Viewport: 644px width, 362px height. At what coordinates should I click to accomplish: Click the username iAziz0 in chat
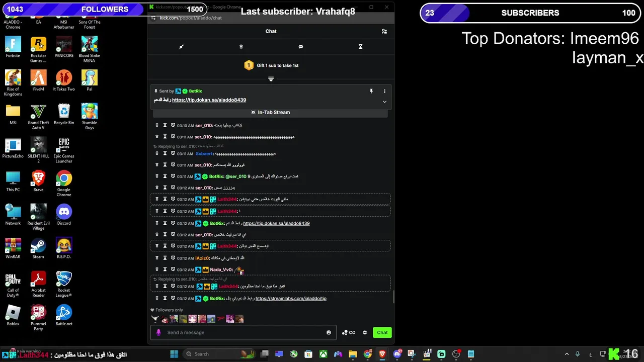[201, 258]
